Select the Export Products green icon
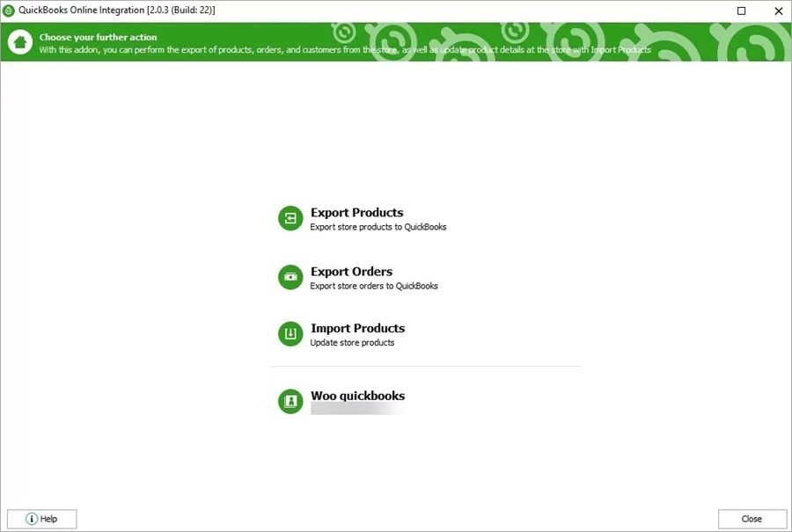 click(290, 218)
